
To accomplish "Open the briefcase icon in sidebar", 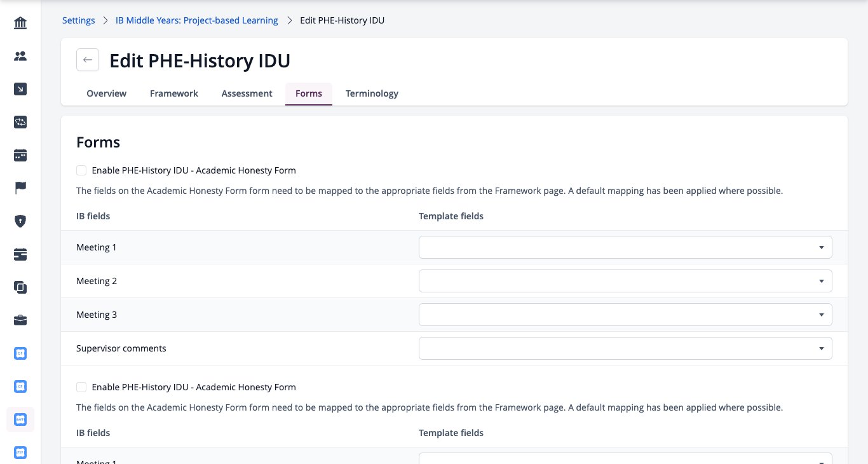I will [20, 320].
